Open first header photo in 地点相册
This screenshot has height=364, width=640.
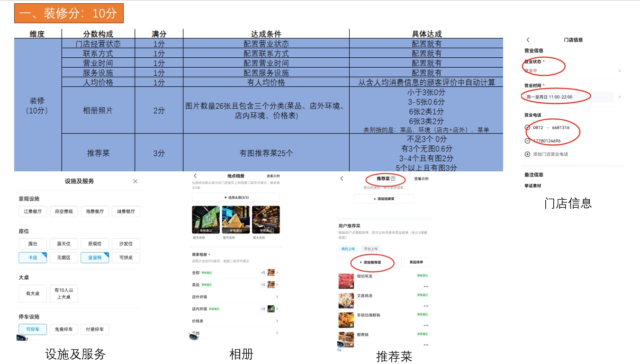pyautogui.click(x=206, y=220)
